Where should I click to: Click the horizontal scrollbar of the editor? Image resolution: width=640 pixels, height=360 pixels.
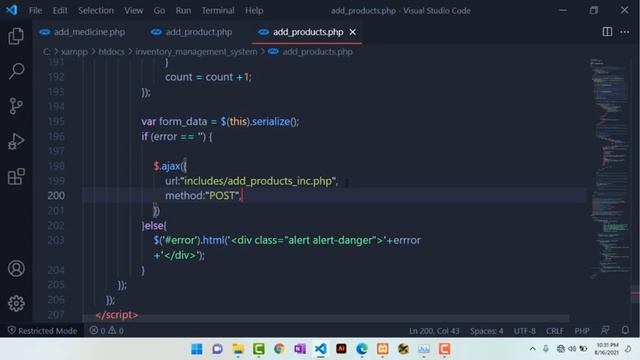(x=326, y=318)
